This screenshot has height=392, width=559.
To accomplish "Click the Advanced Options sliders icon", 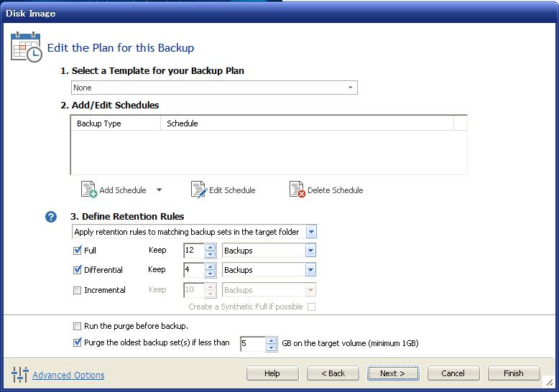I will click(20, 375).
